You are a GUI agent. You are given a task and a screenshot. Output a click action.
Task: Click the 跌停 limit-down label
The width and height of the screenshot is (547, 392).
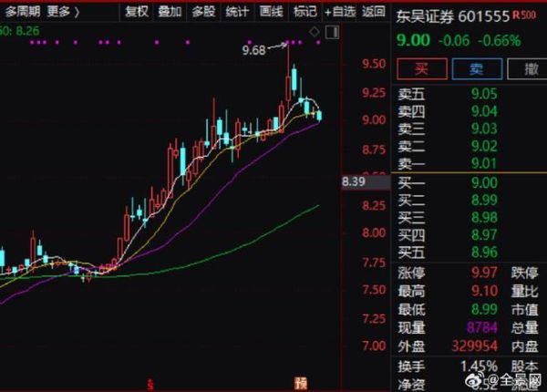click(525, 273)
